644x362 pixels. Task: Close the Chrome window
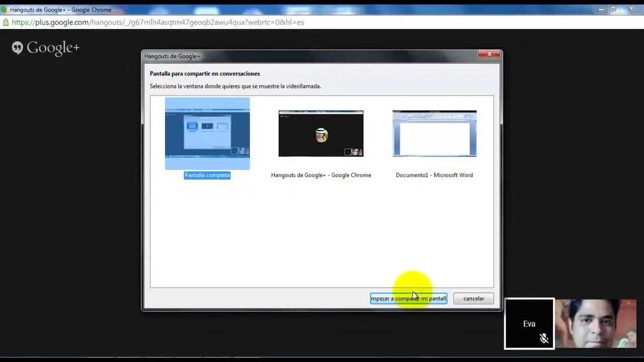point(631,9)
